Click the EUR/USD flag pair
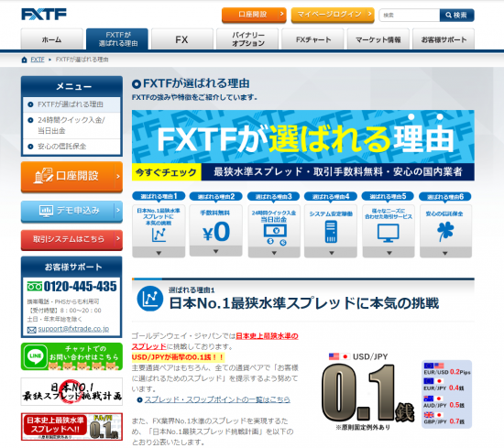 [x=433, y=366]
